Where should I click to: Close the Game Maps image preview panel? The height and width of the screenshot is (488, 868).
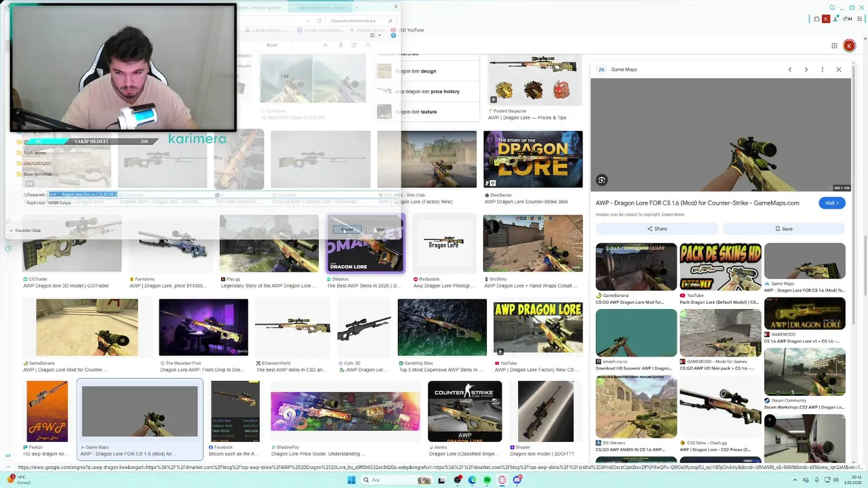pyautogui.click(x=839, y=69)
